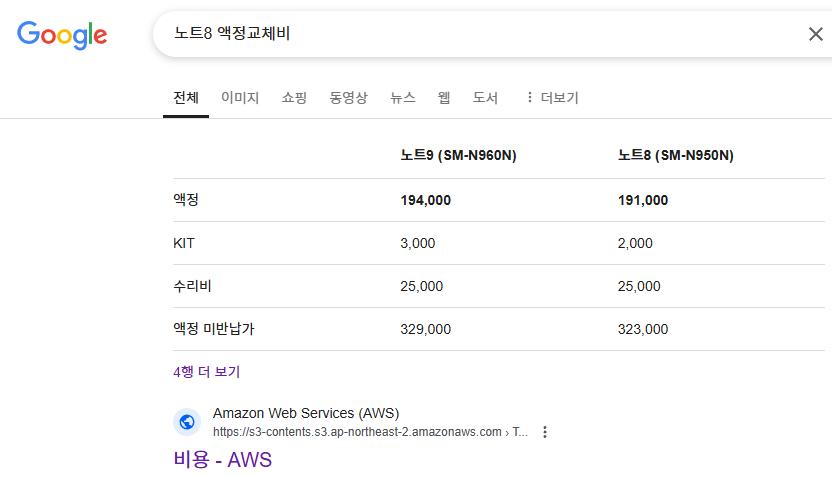
Task: Open the 더보기 menu
Action: [552, 98]
